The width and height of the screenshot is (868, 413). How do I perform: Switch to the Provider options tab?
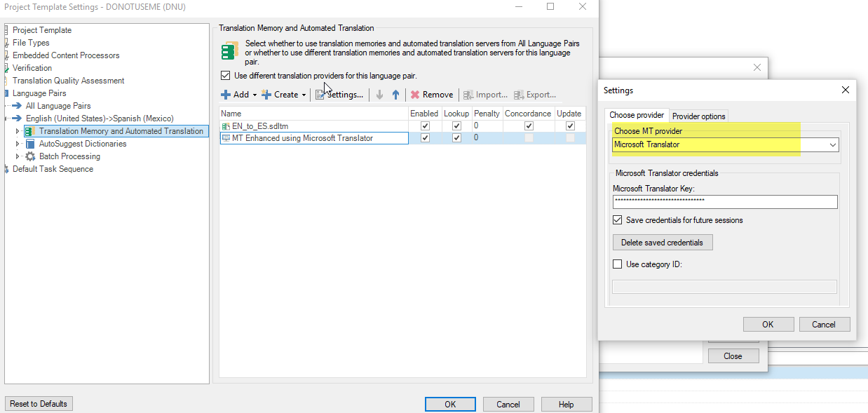click(699, 116)
